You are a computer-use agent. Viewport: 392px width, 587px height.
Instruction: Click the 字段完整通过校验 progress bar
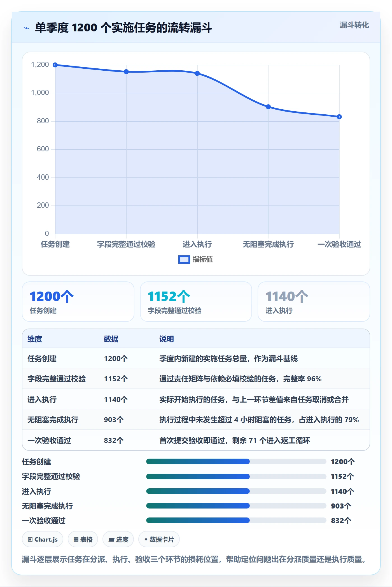[x=236, y=476]
